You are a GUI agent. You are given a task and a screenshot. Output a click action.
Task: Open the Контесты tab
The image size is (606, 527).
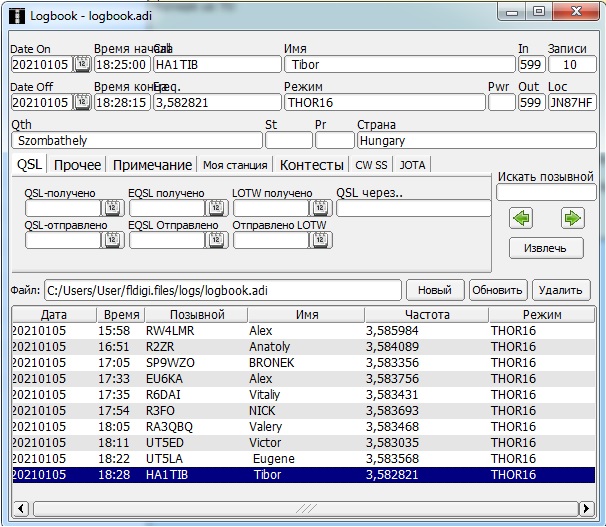311,165
